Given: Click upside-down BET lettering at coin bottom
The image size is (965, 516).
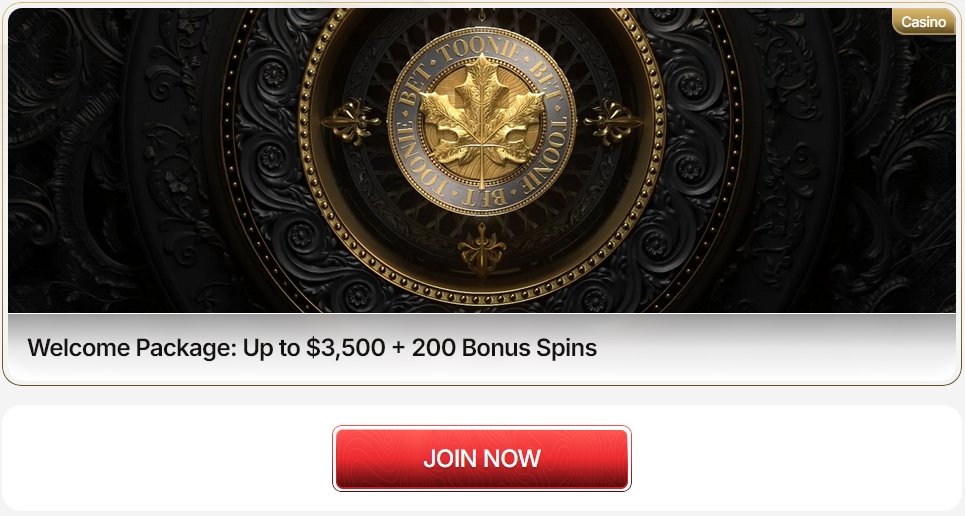Looking at the screenshot, I should 485,196.
